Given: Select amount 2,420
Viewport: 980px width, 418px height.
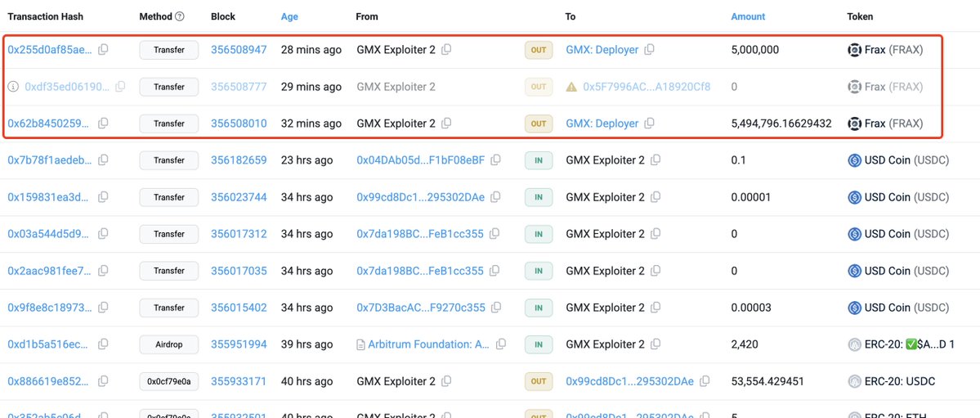Looking at the screenshot, I should tap(744, 344).
